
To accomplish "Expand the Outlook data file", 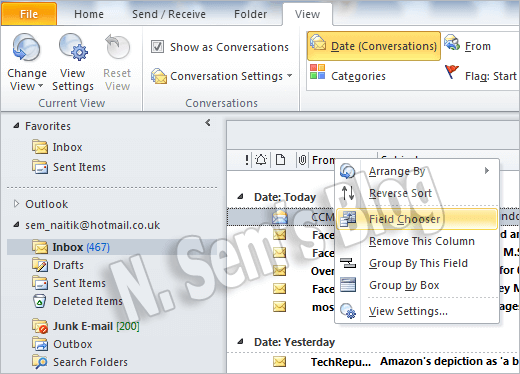I will (x=16, y=204).
